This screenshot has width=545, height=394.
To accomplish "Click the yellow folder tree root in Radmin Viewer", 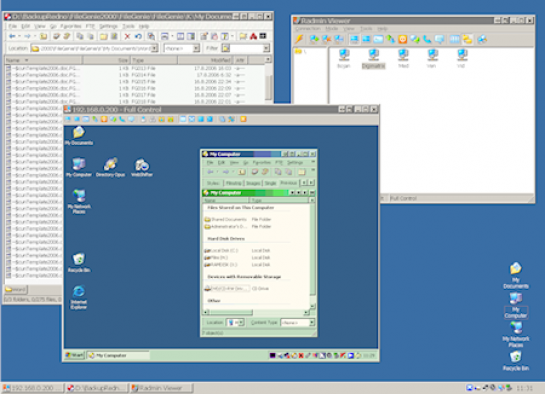I will (298, 51).
